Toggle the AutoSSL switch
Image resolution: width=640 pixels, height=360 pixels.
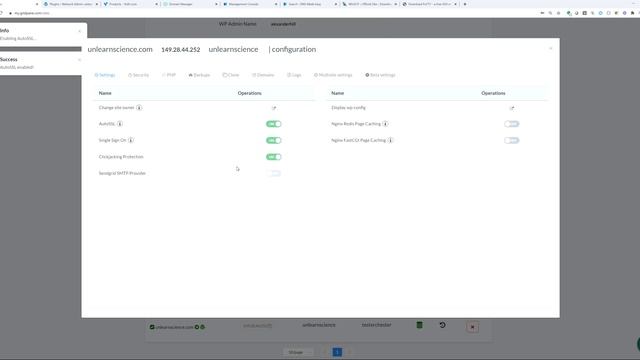274,124
